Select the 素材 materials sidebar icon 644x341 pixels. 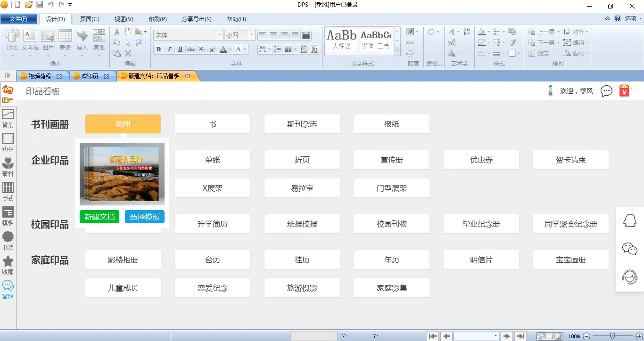8,167
